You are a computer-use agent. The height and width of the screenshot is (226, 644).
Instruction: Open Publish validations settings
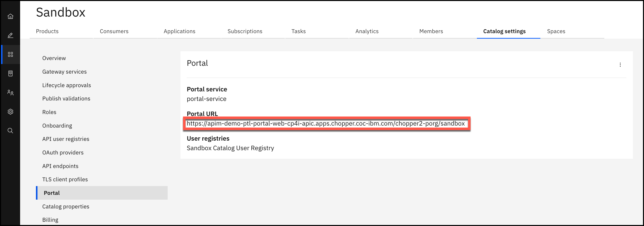[102, 99]
